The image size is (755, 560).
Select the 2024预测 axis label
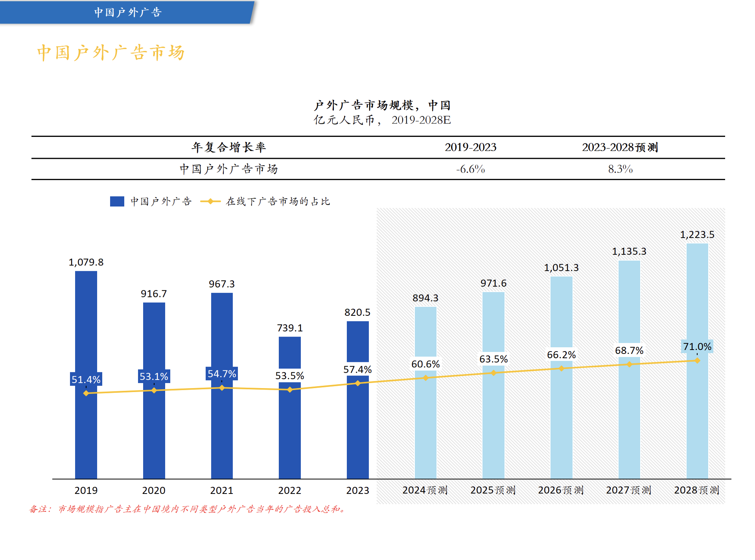[425, 490]
